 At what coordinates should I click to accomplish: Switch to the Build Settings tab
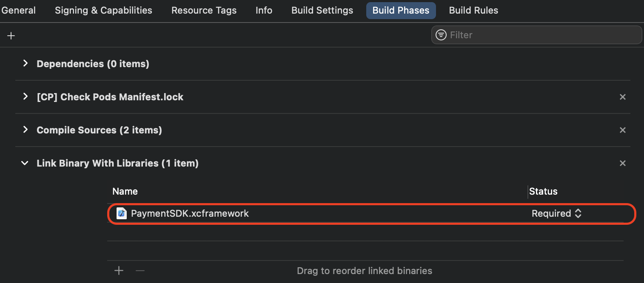click(x=322, y=11)
